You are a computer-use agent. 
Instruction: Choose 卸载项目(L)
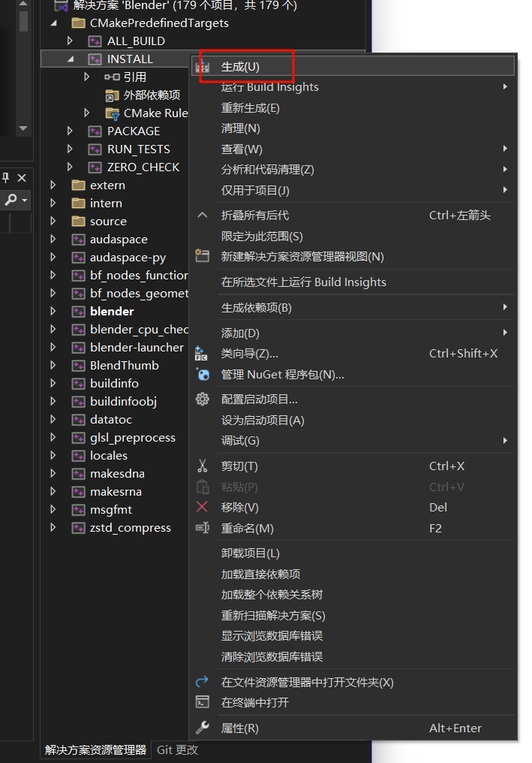pyautogui.click(x=353, y=553)
